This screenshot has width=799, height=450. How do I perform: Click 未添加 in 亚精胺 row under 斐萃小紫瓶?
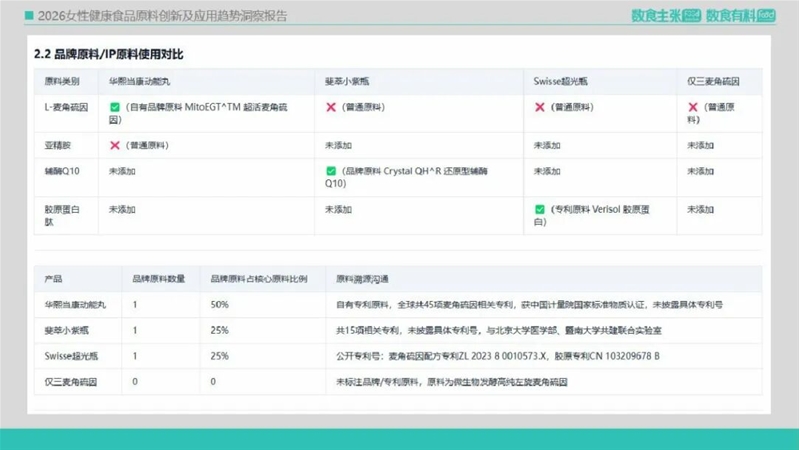[x=338, y=145]
